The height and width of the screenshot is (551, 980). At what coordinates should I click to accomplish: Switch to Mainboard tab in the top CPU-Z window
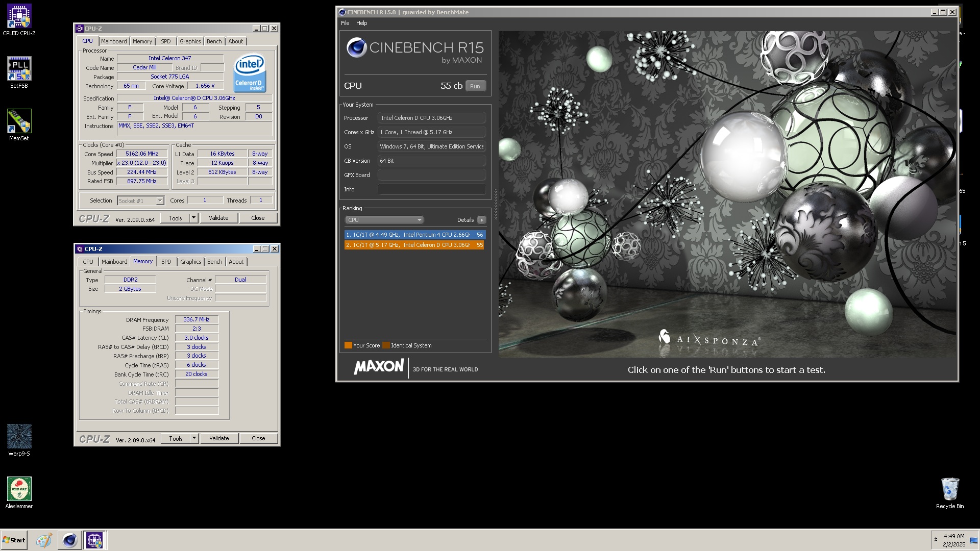tap(114, 41)
